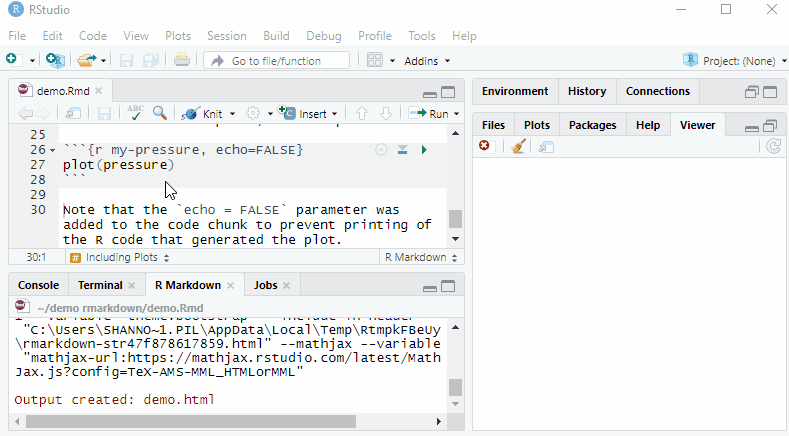Open an existing file with the folder icon
Viewport: 789px width, 436px height.
click(x=86, y=60)
